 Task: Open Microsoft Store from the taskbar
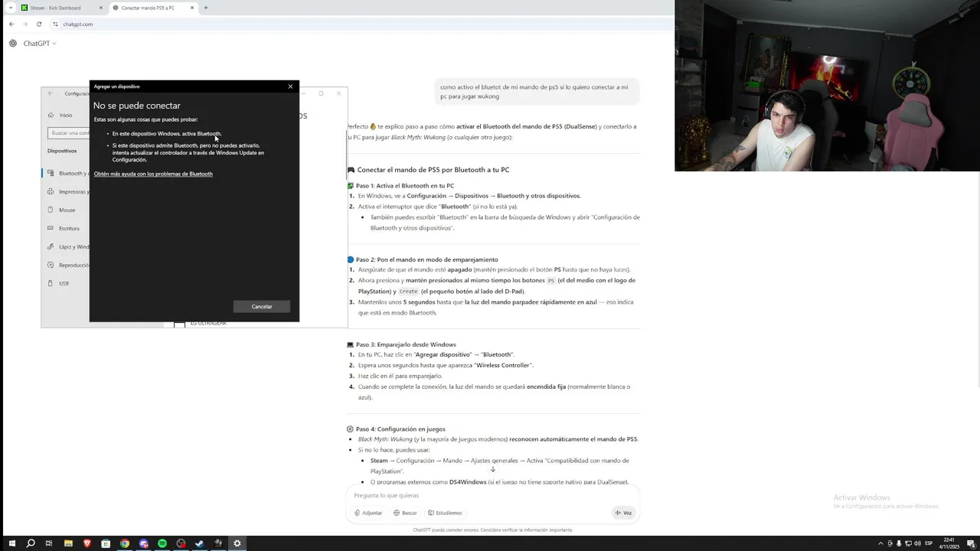[x=106, y=543]
